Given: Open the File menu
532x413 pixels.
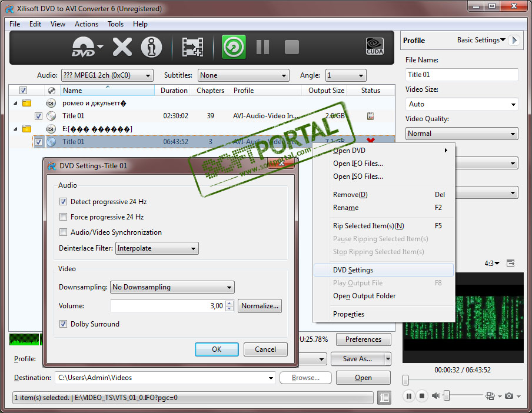Looking at the screenshot, I should click(15, 24).
